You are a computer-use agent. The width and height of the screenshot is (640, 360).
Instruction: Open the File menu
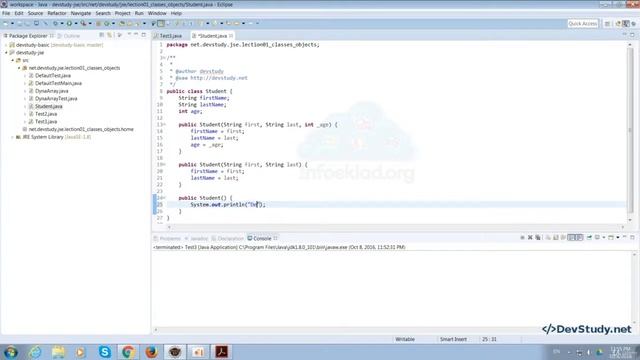pyautogui.click(x=6, y=13)
